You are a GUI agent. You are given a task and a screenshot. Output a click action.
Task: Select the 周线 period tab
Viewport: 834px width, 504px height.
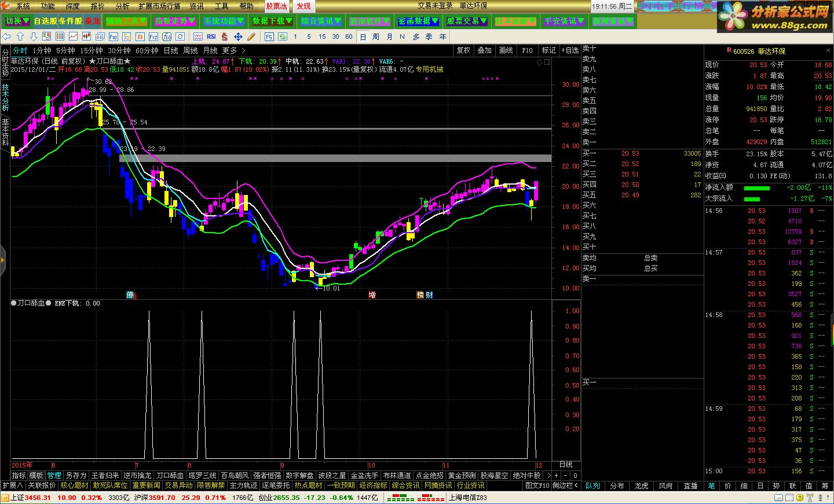point(191,50)
